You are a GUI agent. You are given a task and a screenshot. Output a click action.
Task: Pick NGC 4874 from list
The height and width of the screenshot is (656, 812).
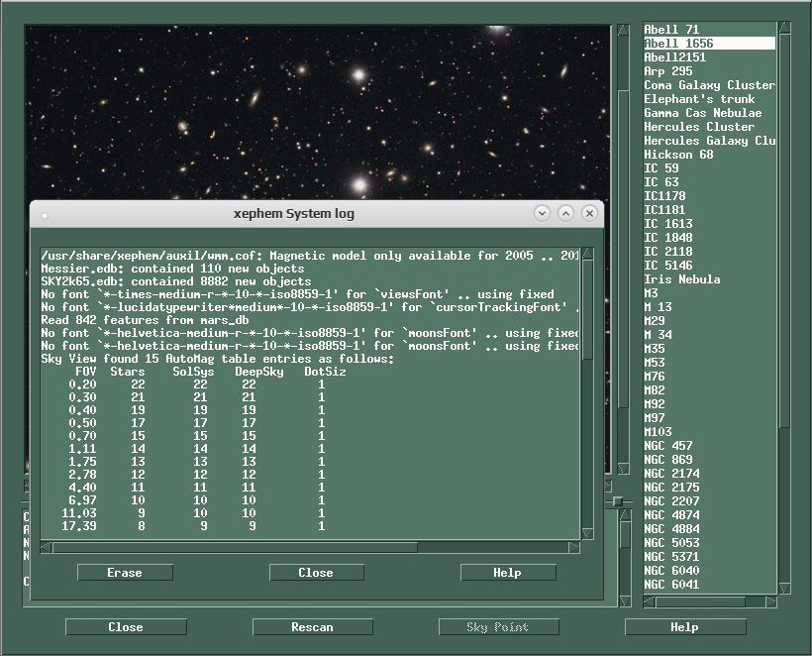pyautogui.click(x=709, y=515)
